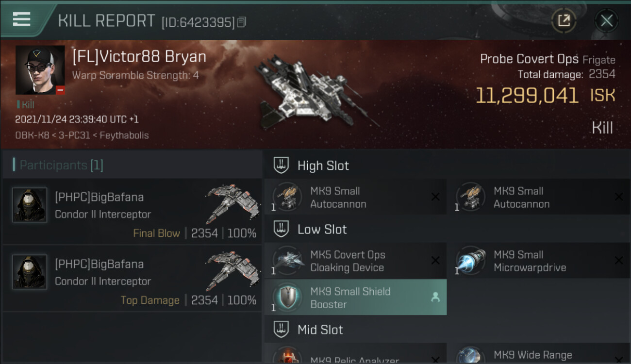631x364 pixels.
Task: Select BigBafana's Final Blow participant entry
Action: pyautogui.click(x=132, y=211)
